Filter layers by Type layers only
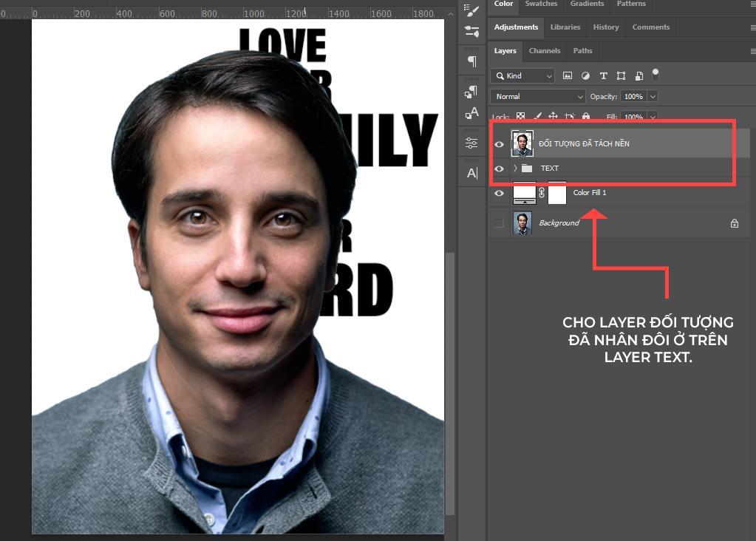 (x=603, y=75)
